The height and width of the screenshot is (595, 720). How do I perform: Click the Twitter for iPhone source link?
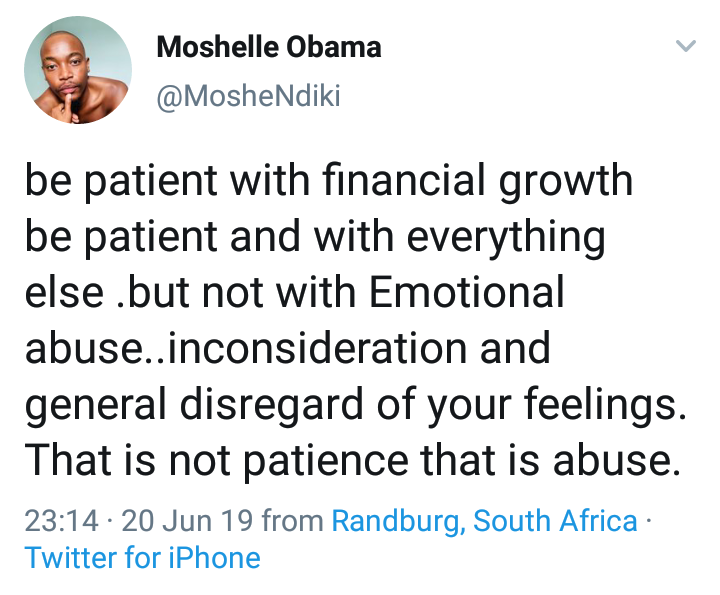coord(142,558)
